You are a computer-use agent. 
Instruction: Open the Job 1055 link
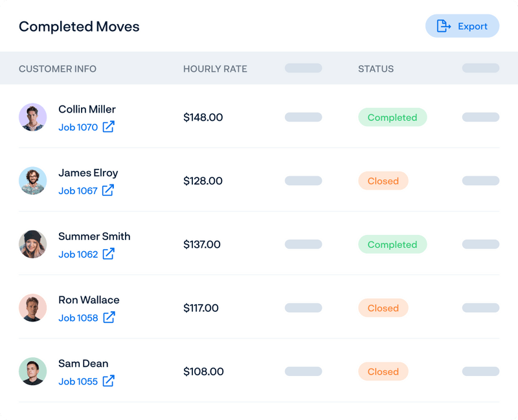click(78, 381)
